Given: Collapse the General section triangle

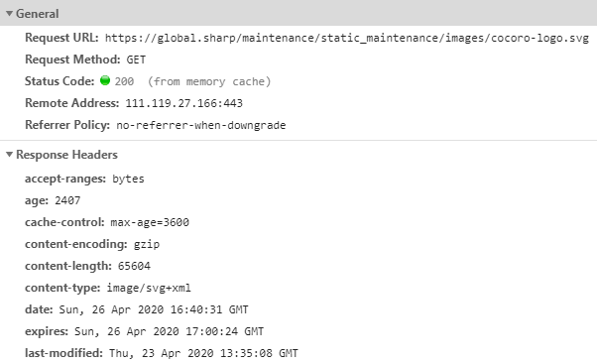Looking at the screenshot, I should (x=10, y=14).
